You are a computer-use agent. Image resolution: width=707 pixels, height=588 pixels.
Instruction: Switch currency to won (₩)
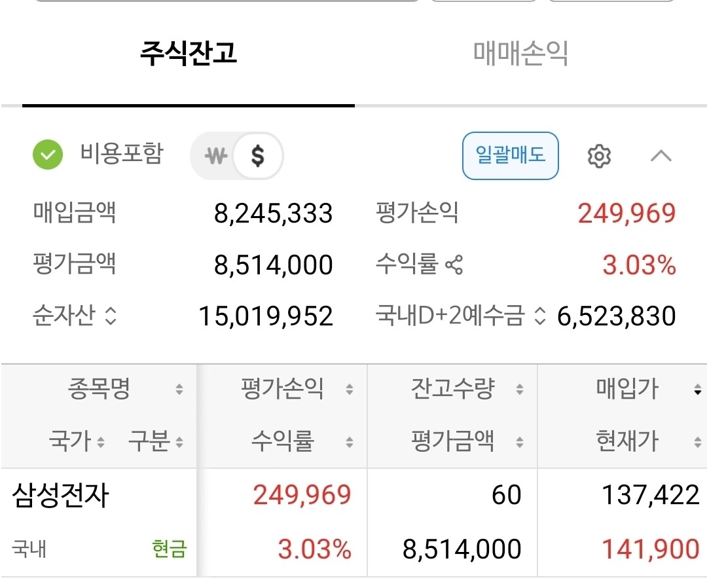215,156
